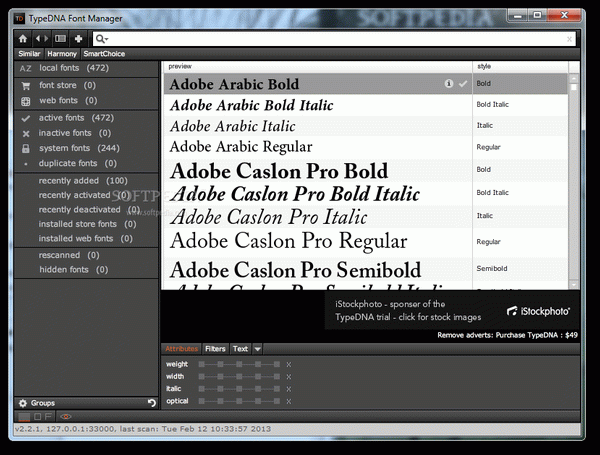Set the weight slider to middle stop

tap(239, 365)
